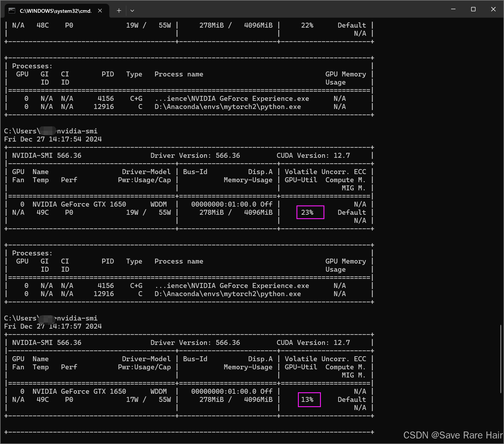Click PID 12916 in the Processes table
The height and width of the screenshot is (444, 504).
point(104,293)
